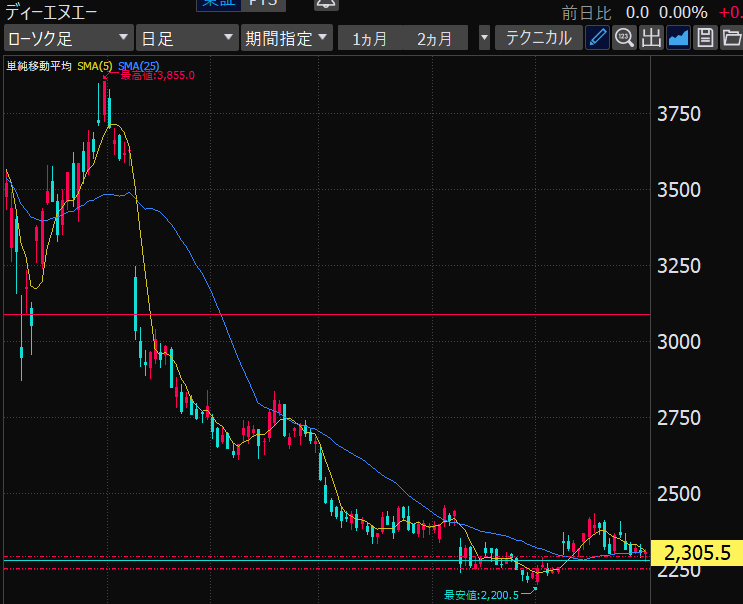Click the SMA(5) legend label
743x604 pixels.
(95, 66)
